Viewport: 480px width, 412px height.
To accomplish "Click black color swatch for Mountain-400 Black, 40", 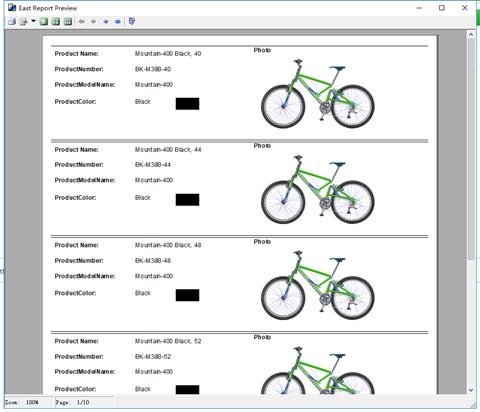I will (x=187, y=104).
